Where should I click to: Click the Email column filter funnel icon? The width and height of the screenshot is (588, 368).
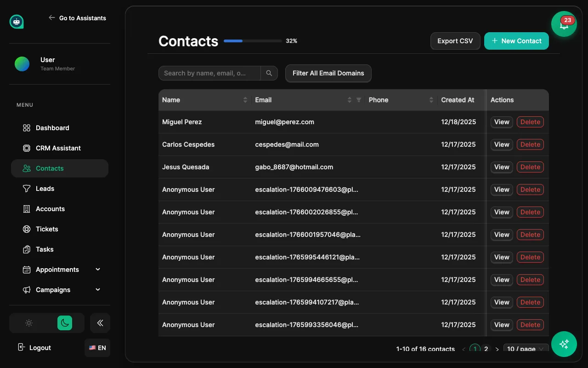[359, 100]
